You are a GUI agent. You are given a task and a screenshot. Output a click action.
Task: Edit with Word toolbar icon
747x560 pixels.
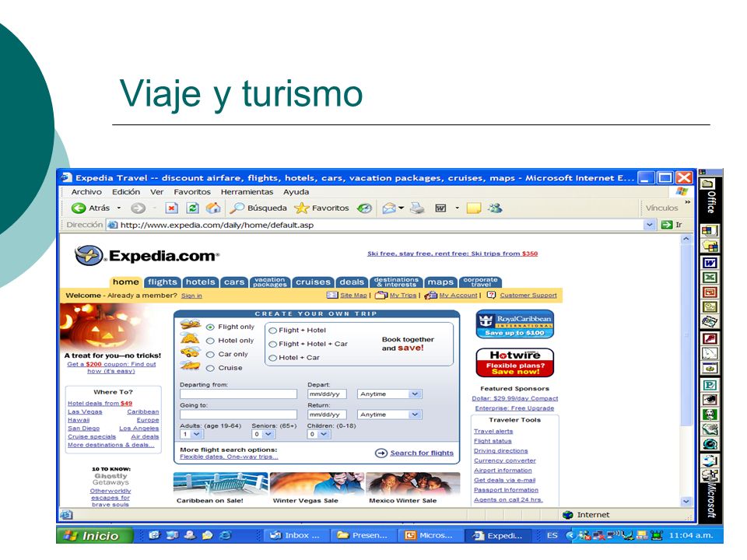point(440,208)
